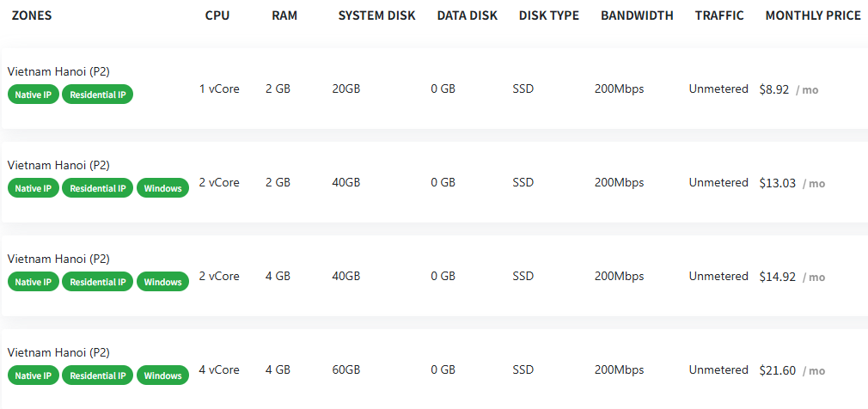This screenshot has height=409, width=868.
Task: Click the BANDWIDTH column header
Action: point(638,15)
